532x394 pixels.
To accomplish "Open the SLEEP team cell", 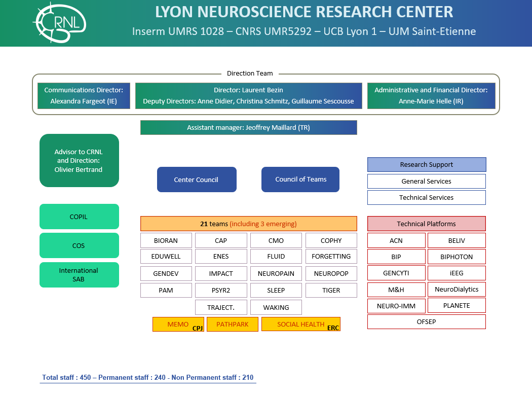I will pos(276,291).
